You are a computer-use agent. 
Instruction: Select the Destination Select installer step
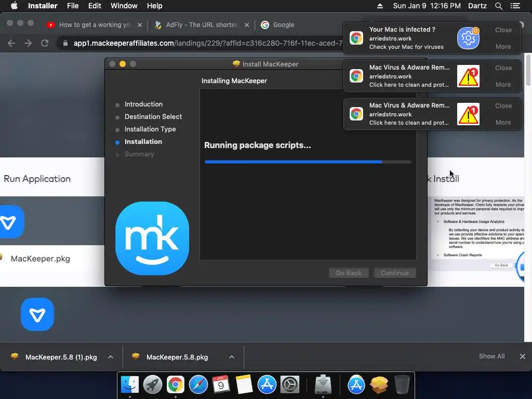[153, 117]
